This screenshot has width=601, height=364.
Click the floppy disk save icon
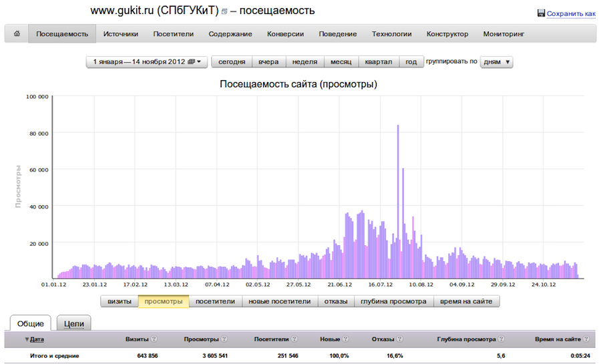[541, 13]
